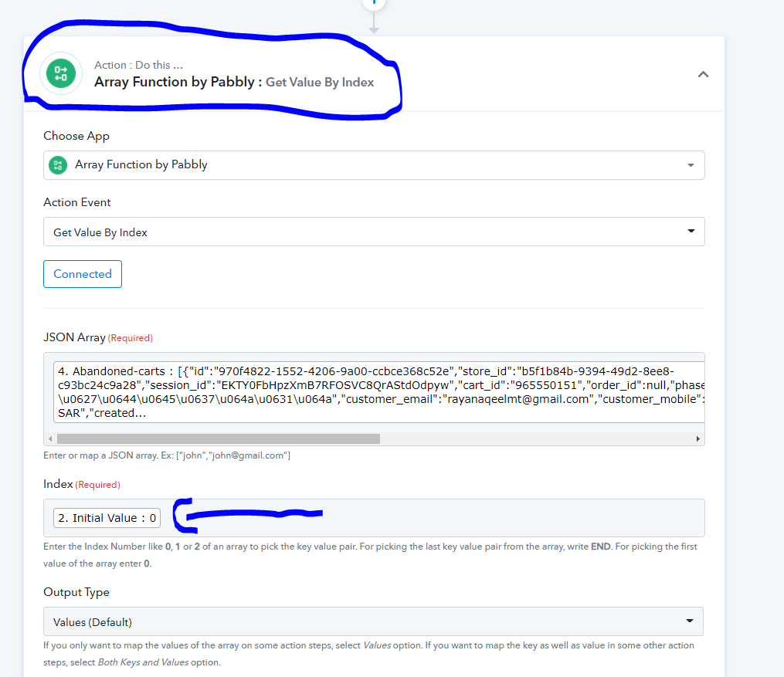Click the green Array Function app icon in header
The width and height of the screenshot is (784, 677).
[61, 73]
